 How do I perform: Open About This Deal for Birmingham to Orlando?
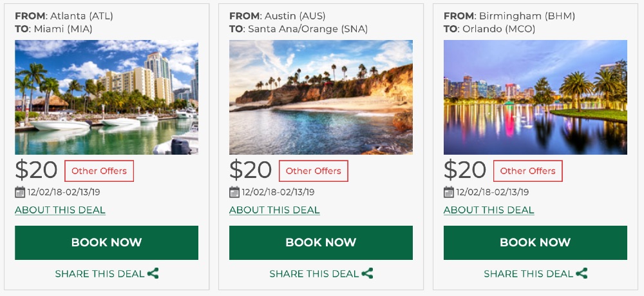pyautogui.click(x=489, y=210)
